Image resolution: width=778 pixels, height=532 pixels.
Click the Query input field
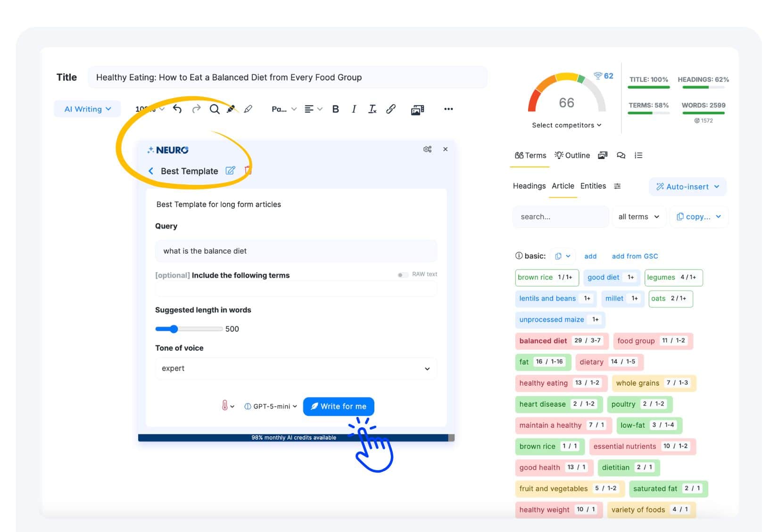[x=296, y=251]
